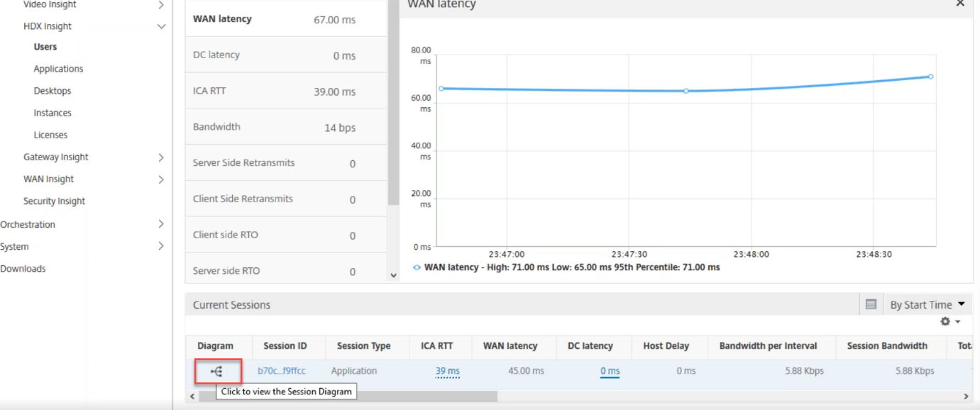The height and width of the screenshot is (410, 980).
Task: Select the Client Side Retransmits metric
Action: (286, 199)
